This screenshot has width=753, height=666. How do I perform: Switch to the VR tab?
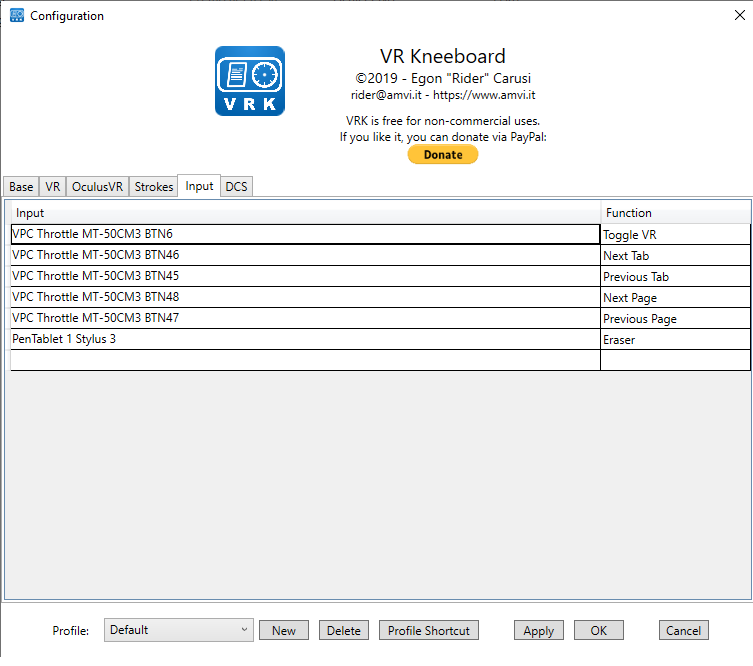pyautogui.click(x=52, y=187)
